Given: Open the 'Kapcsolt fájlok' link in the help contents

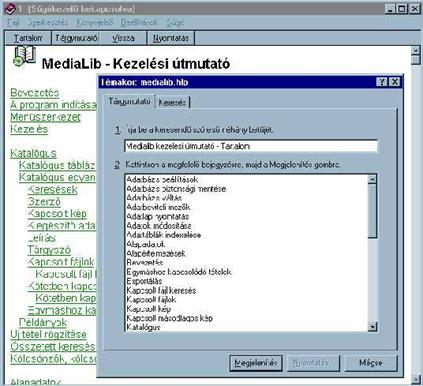Looking at the screenshot, I should coord(61,262).
